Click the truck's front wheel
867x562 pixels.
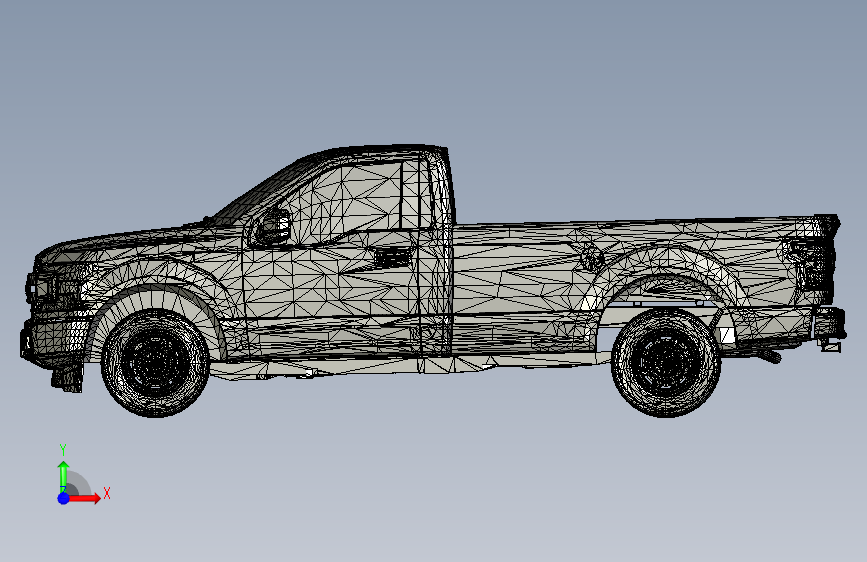[x=155, y=363]
